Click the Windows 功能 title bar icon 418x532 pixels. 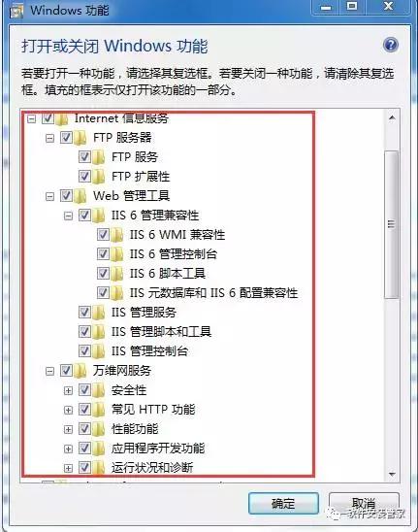point(16,11)
